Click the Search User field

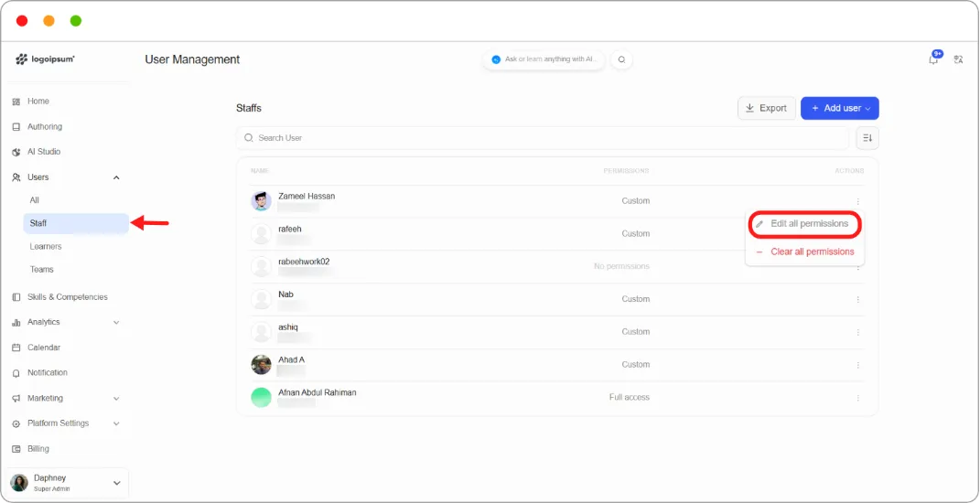click(x=543, y=138)
